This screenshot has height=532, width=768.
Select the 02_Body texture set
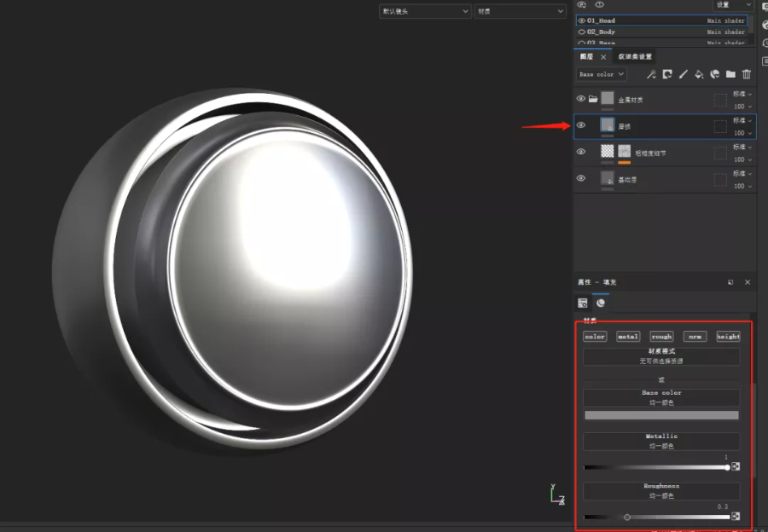click(661, 32)
